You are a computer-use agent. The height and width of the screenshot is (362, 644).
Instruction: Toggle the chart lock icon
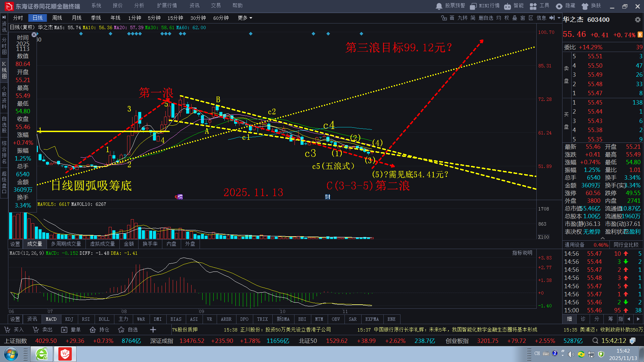(x=444, y=18)
